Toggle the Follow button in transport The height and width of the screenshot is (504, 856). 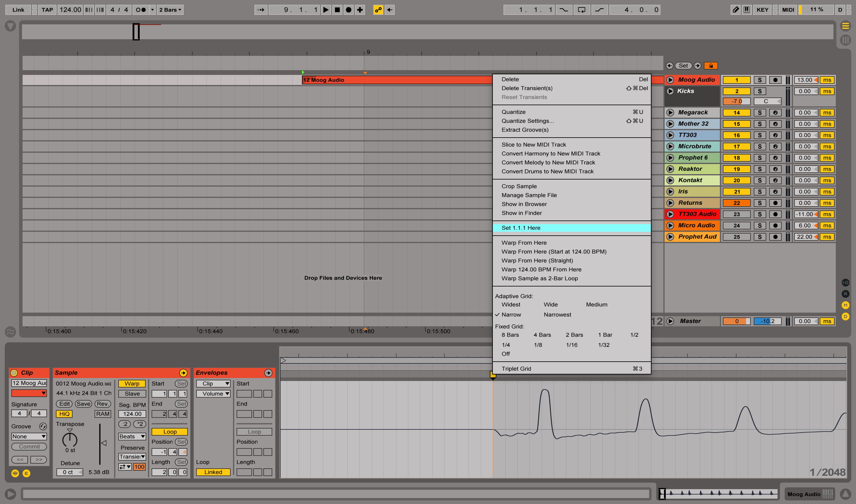tap(261, 10)
